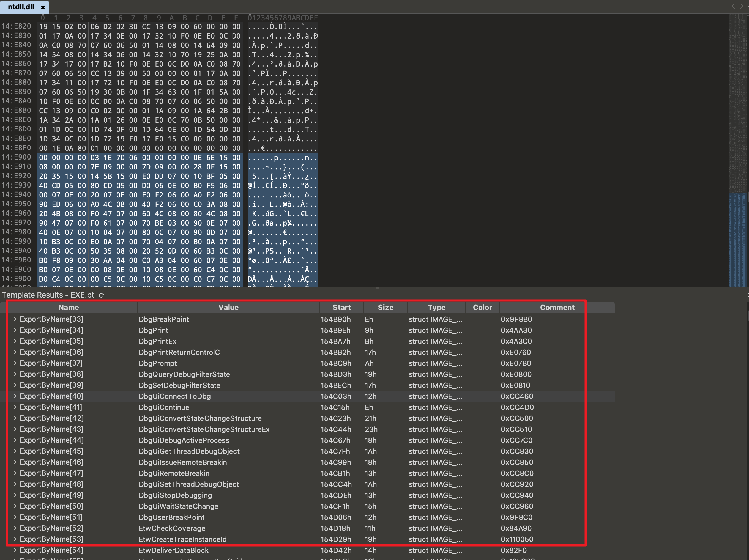The width and height of the screenshot is (749, 560).
Task: Sort by the Size column header
Action: (x=385, y=307)
